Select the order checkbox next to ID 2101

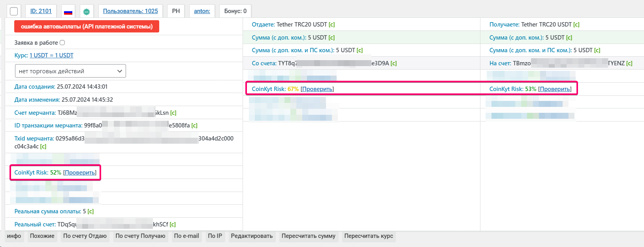(14, 11)
